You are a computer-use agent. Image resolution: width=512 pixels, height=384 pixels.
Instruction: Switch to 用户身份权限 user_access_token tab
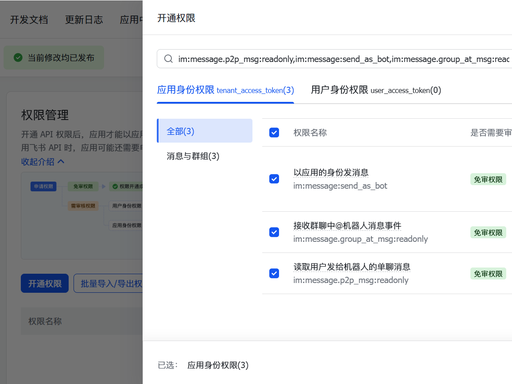click(376, 90)
